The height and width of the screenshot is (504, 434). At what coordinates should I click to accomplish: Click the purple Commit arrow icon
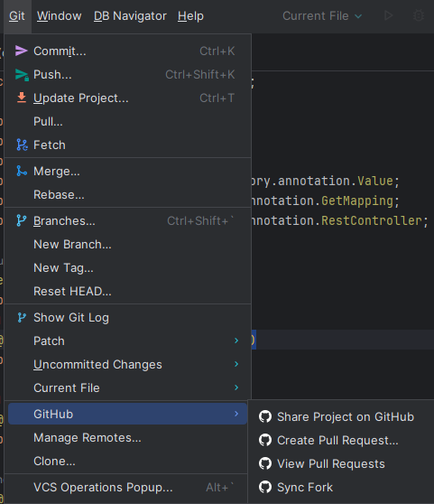tap(21, 51)
